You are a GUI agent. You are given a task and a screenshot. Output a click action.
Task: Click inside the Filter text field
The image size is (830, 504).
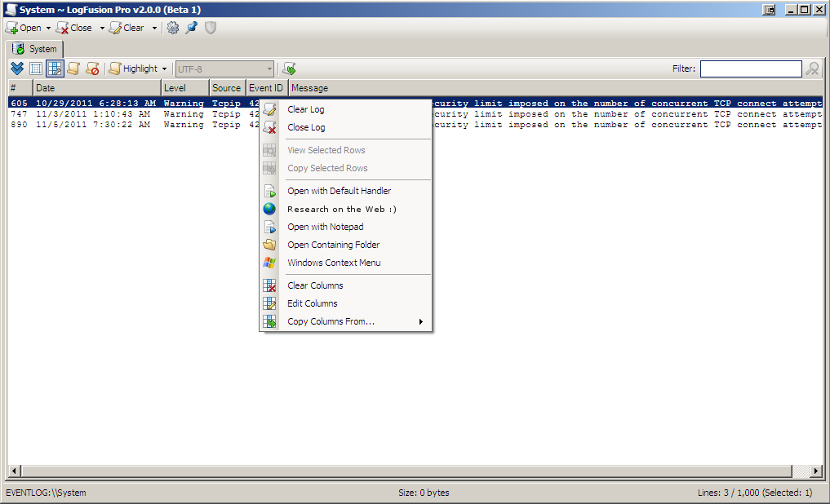[x=750, y=69]
